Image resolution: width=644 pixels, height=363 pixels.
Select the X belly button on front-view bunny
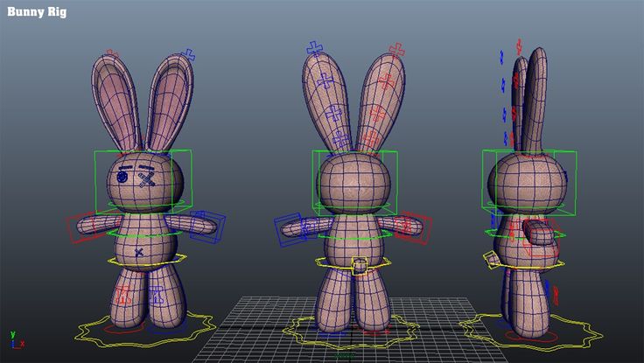[139, 252]
